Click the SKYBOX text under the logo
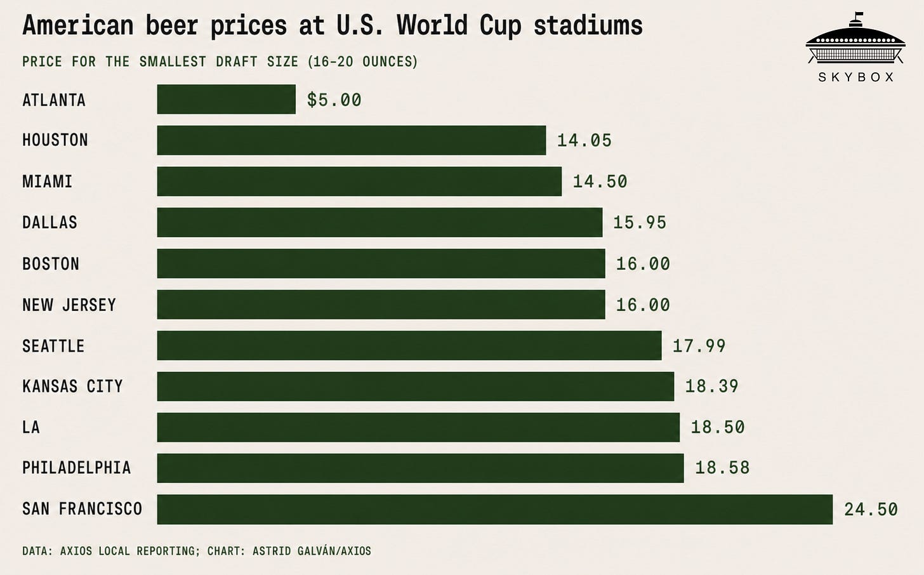 (x=856, y=77)
